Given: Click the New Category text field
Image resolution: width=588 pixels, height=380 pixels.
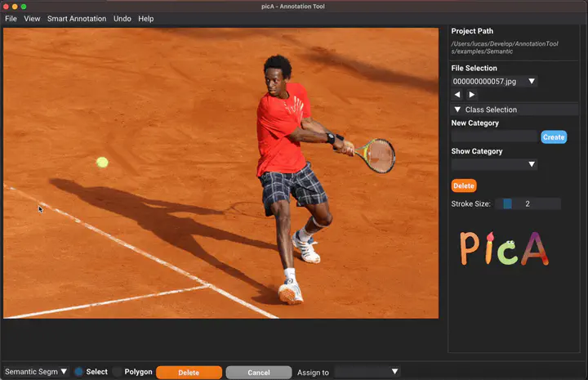Looking at the screenshot, I should (x=495, y=136).
